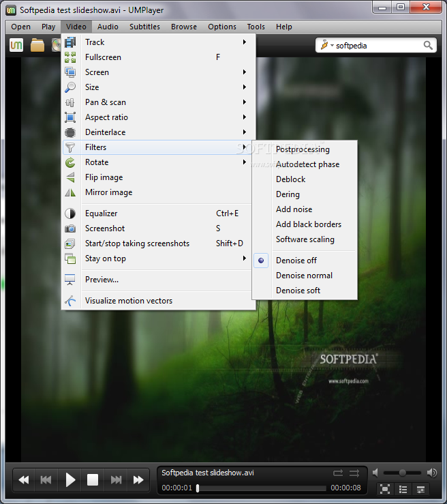Select Denoise off radio option
The image size is (447, 504).
point(305,261)
